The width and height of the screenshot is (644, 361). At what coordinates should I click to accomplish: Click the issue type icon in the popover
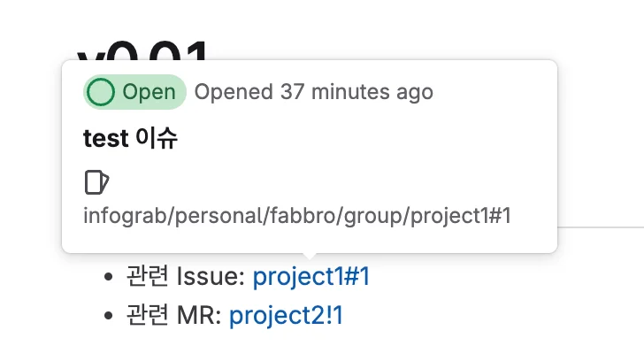click(x=96, y=182)
